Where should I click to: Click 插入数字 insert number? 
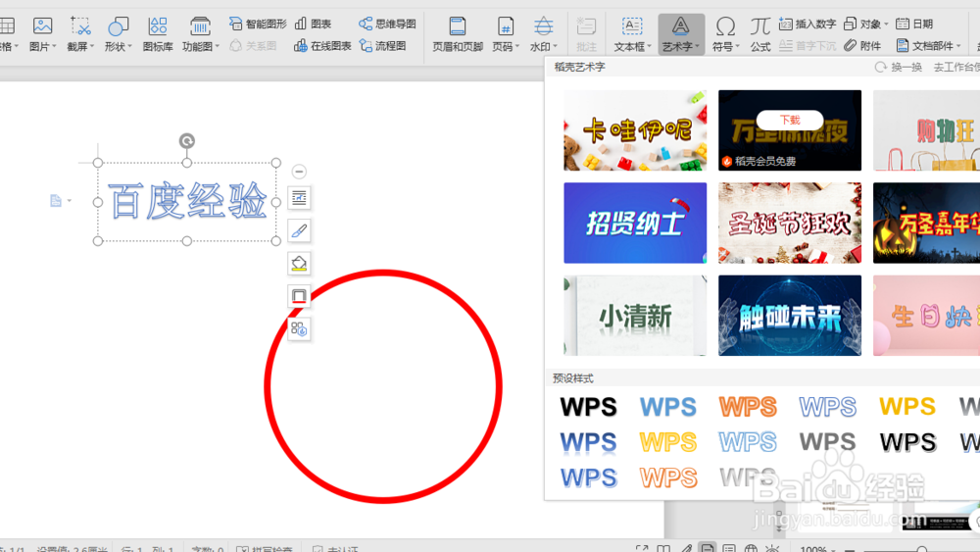point(808,24)
